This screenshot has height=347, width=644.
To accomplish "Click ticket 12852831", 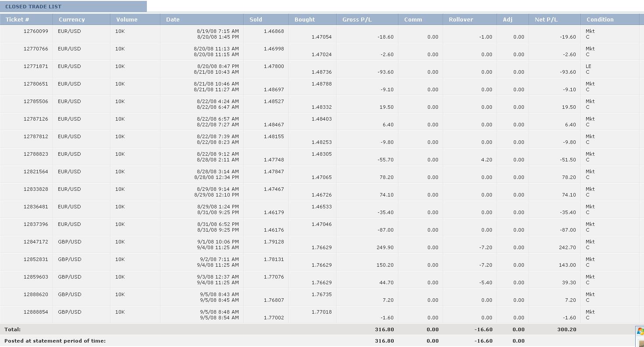I will tap(36, 259).
